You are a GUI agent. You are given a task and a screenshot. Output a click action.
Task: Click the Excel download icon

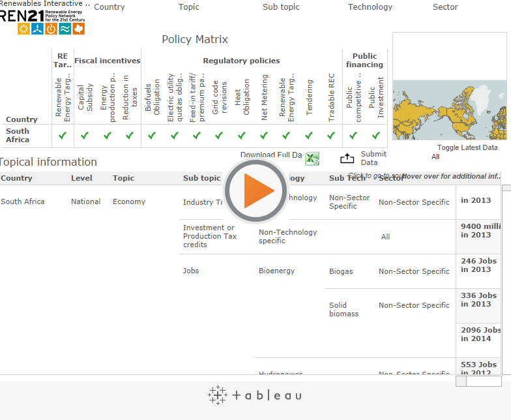pyautogui.click(x=312, y=158)
